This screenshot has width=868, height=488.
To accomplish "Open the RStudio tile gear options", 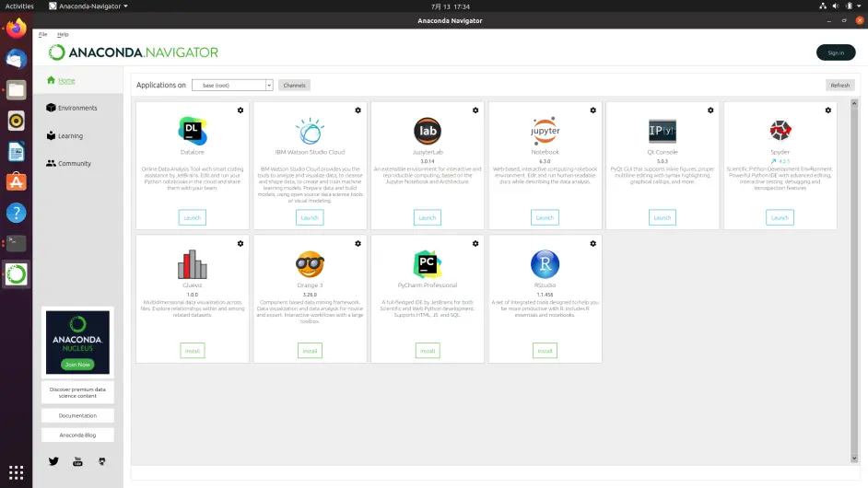I will pyautogui.click(x=592, y=243).
